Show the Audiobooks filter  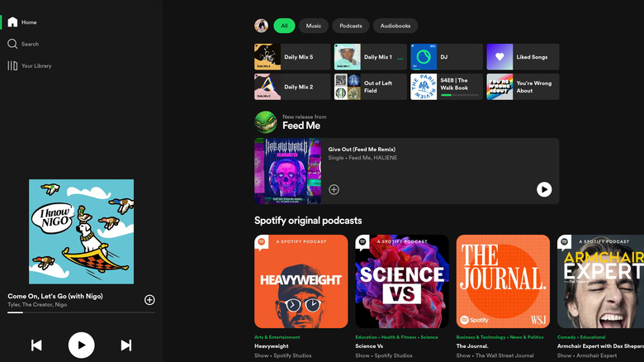[395, 26]
